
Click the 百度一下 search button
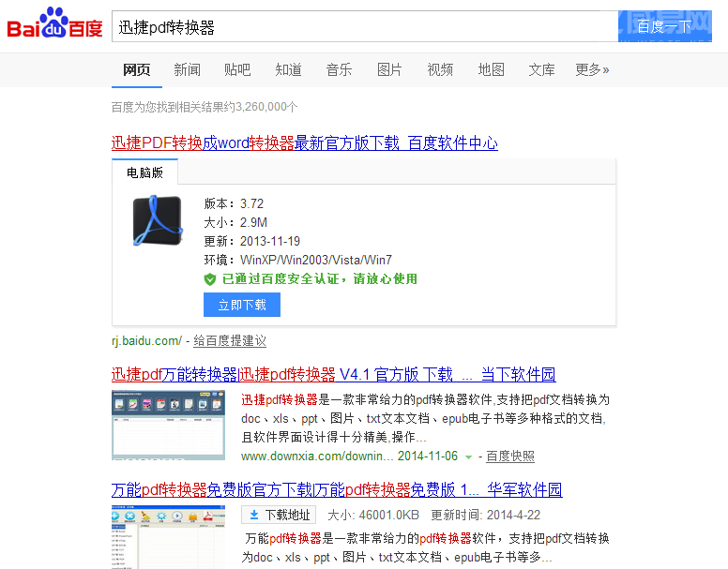coord(665,26)
